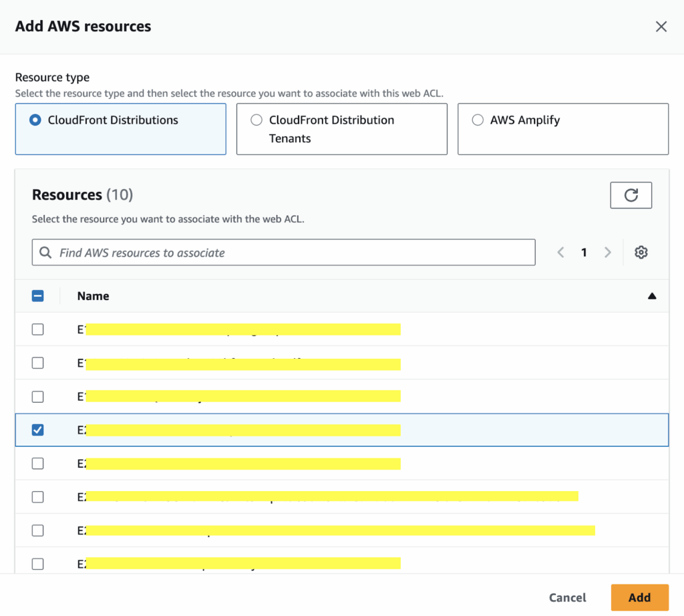Uncheck the selected fourth resource row

tap(38, 430)
